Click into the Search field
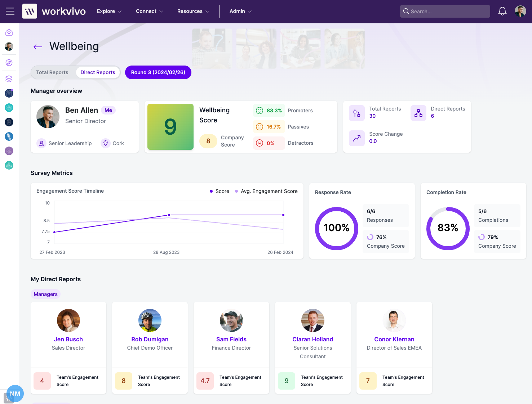532x404 pixels. (x=447, y=12)
